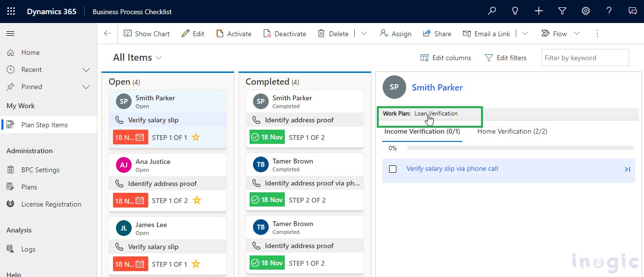Focus the Filter by keyword field
This screenshot has height=277, width=644.
coord(585,57)
